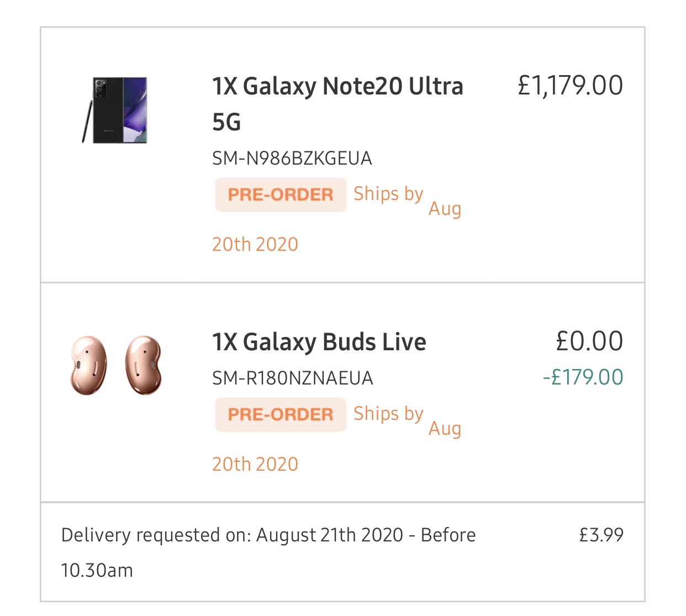This screenshot has width=686, height=616.
Task: Click the green -£179.00 discount amount
Action: click(x=583, y=377)
